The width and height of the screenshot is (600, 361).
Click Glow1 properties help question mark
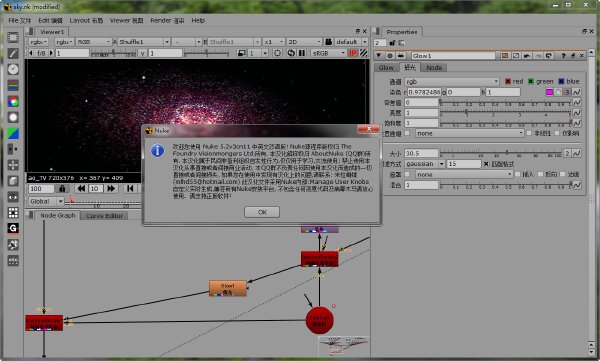pyautogui.click(x=563, y=56)
